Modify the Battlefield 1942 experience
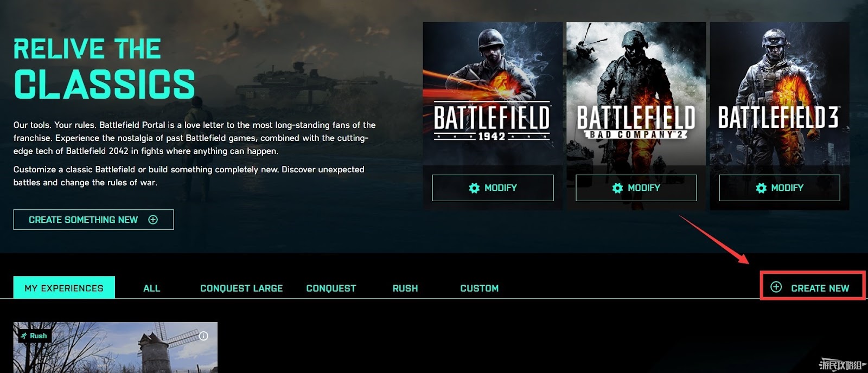Screen dimensions: 868x373 click(x=493, y=188)
